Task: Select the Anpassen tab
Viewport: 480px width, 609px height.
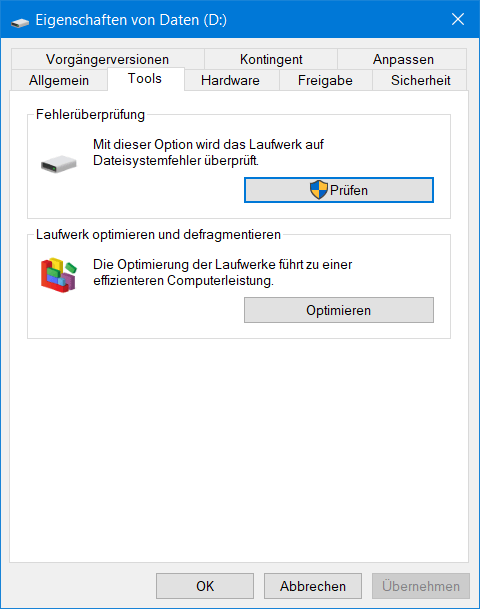Action: coord(403,59)
